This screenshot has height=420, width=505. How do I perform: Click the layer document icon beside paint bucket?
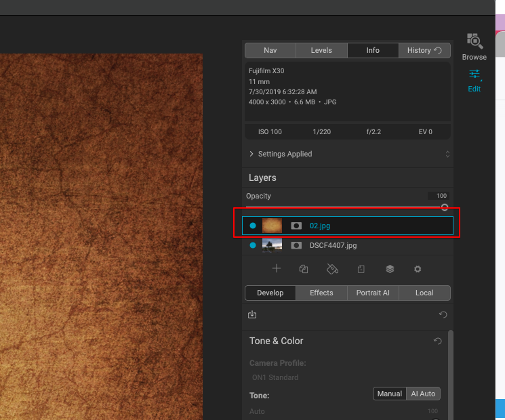tap(361, 269)
